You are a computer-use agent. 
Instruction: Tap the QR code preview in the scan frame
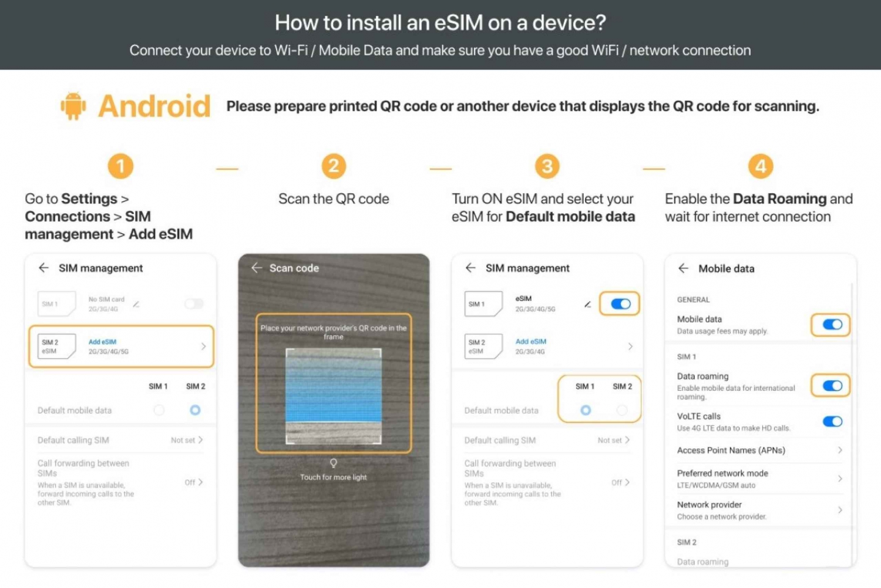(x=334, y=397)
